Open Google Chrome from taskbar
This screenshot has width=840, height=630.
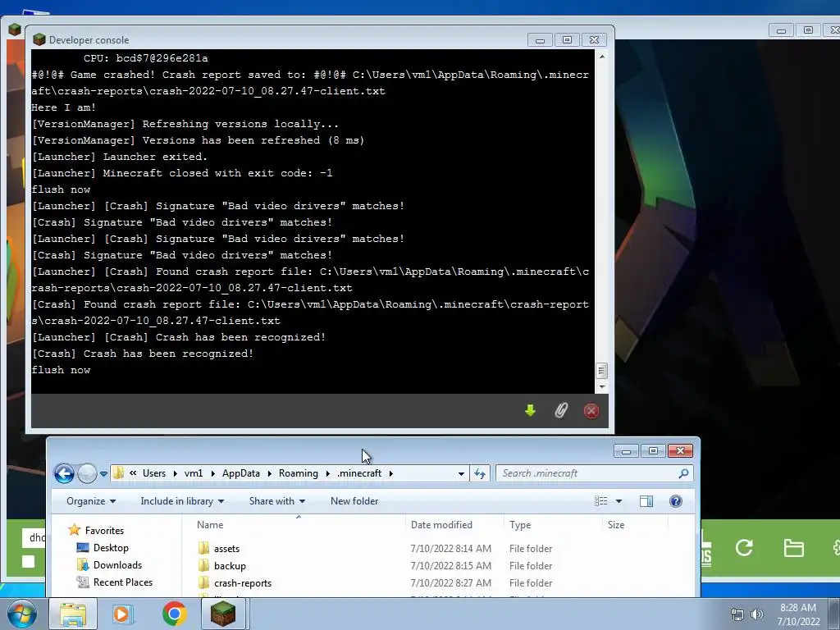click(x=174, y=614)
